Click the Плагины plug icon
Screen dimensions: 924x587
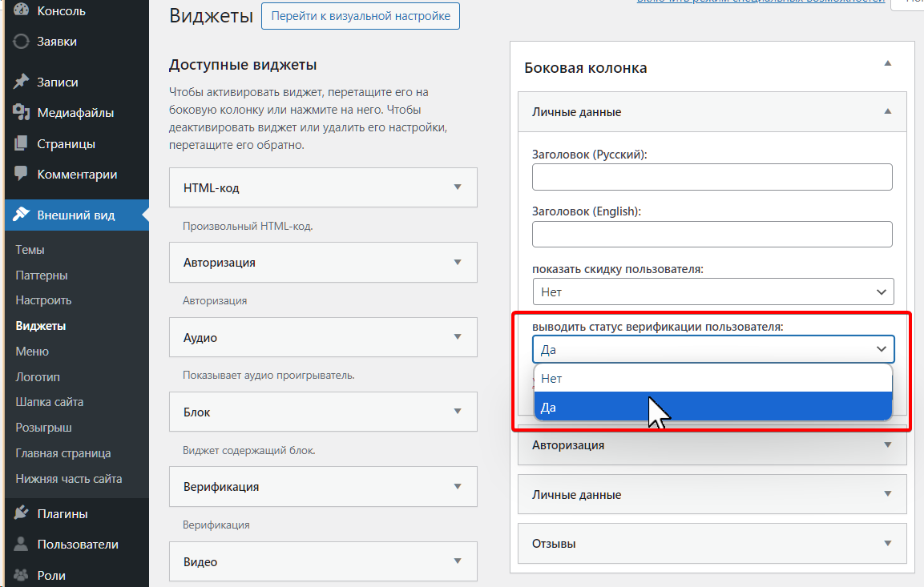22,514
